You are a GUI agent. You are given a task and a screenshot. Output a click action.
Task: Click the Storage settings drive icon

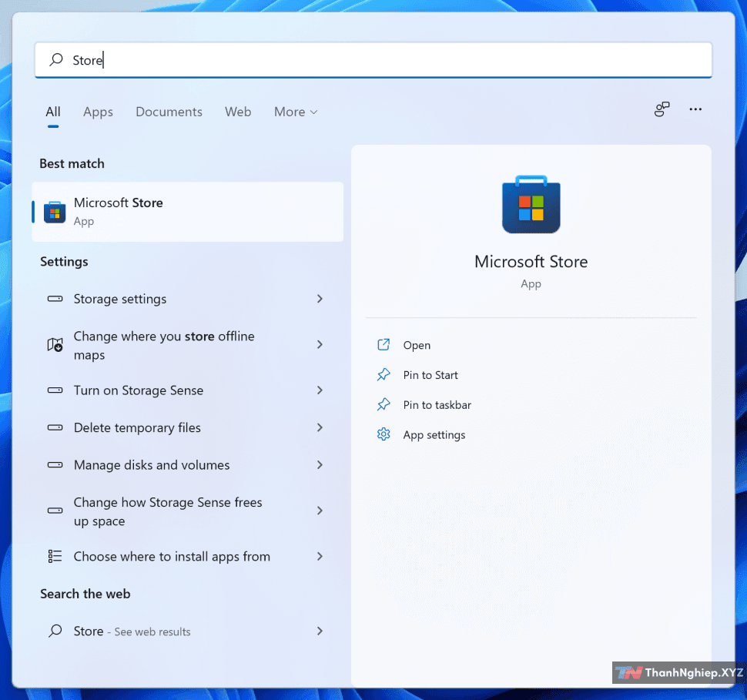(x=55, y=299)
